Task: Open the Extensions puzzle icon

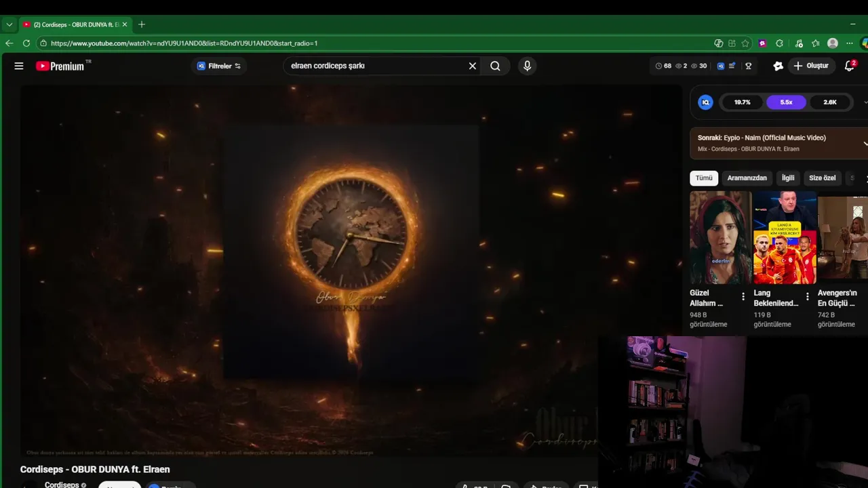Action: point(780,43)
